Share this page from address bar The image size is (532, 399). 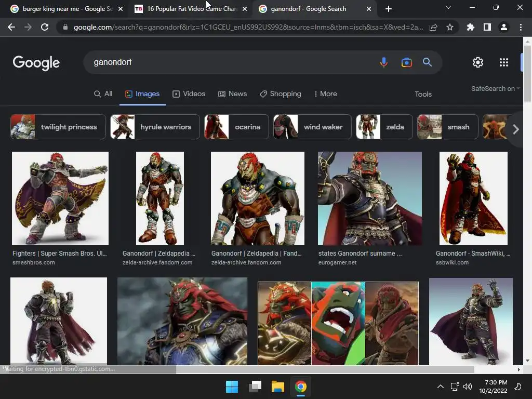click(x=433, y=27)
